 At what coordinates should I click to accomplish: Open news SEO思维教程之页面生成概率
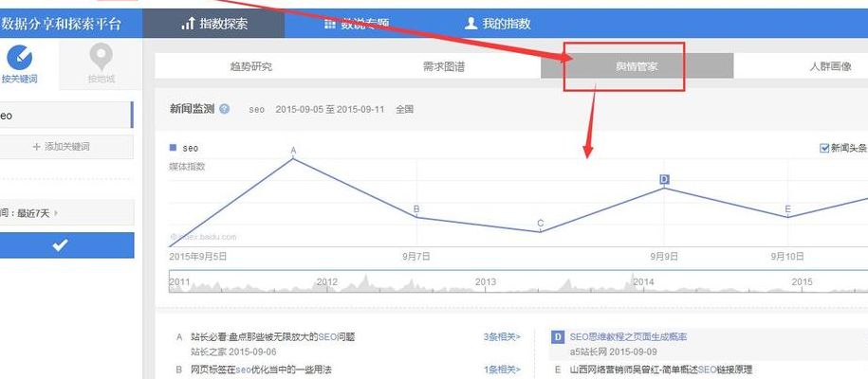pos(628,336)
